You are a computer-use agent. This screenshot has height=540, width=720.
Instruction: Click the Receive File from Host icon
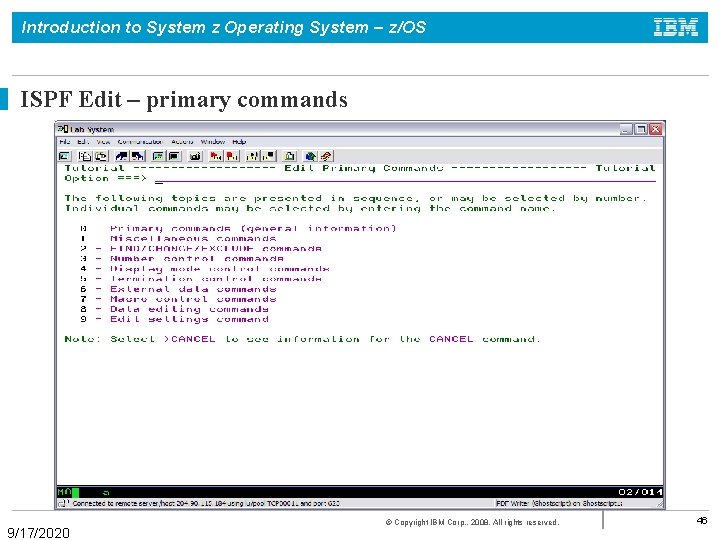138,156
